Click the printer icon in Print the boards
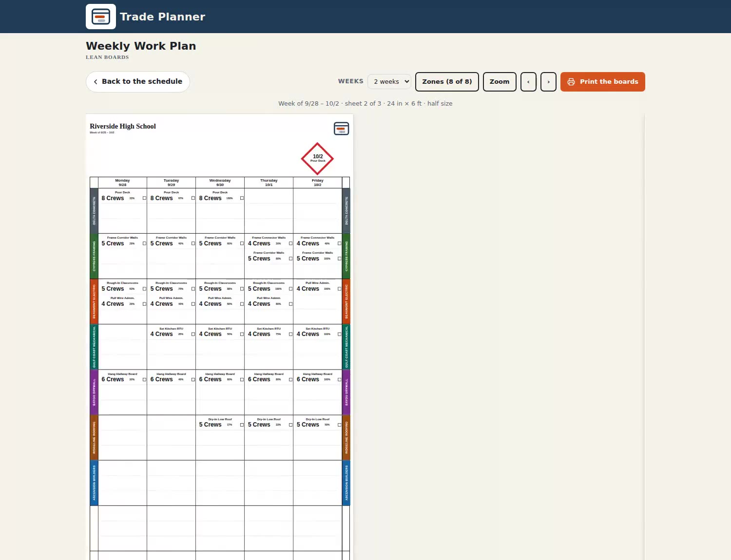 pyautogui.click(x=571, y=82)
